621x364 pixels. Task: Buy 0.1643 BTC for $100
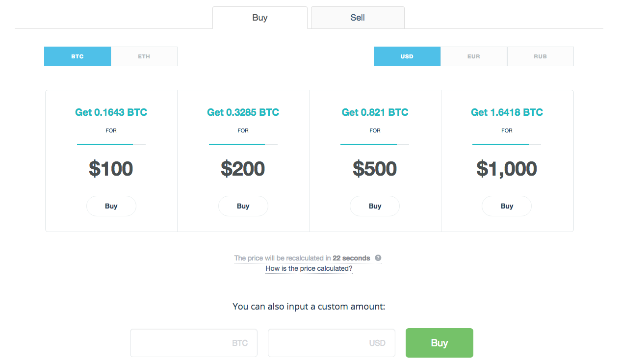(111, 206)
